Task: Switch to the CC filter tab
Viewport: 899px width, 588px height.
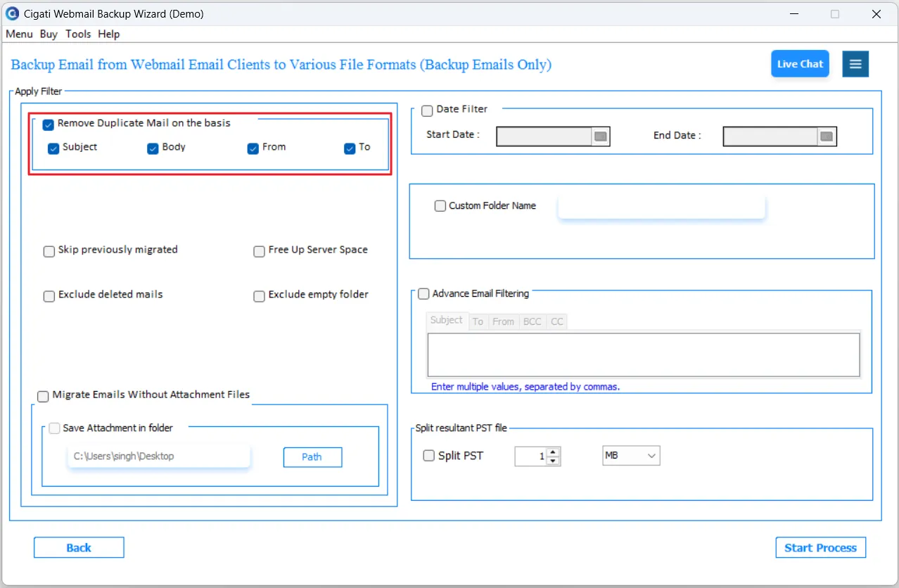Action: 557,321
